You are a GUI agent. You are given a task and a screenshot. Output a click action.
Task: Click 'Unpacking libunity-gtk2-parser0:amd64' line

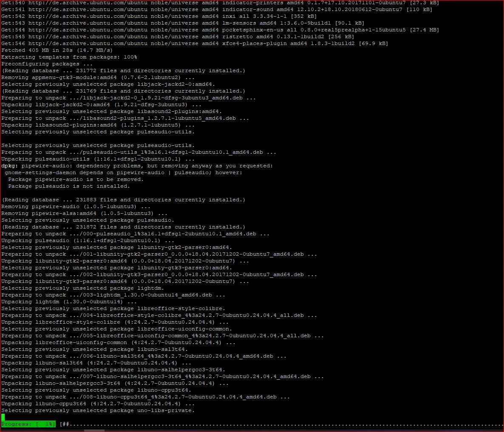click(125, 261)
